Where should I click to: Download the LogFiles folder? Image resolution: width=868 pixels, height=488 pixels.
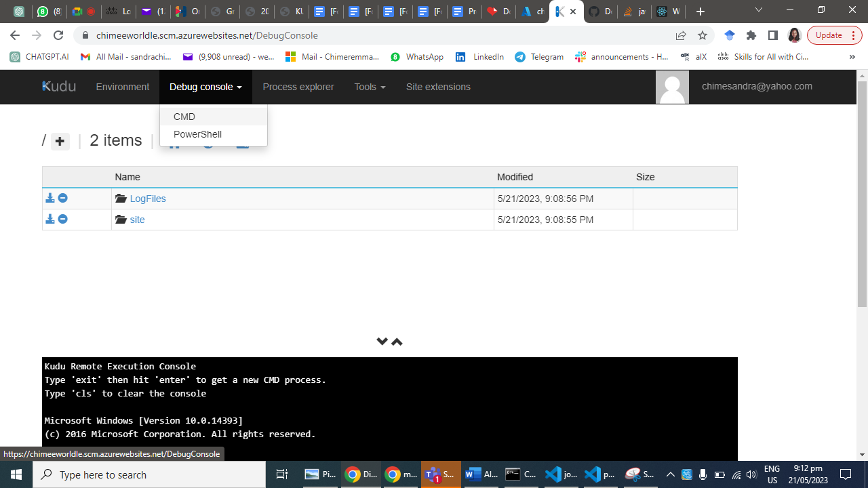(50, 199)
